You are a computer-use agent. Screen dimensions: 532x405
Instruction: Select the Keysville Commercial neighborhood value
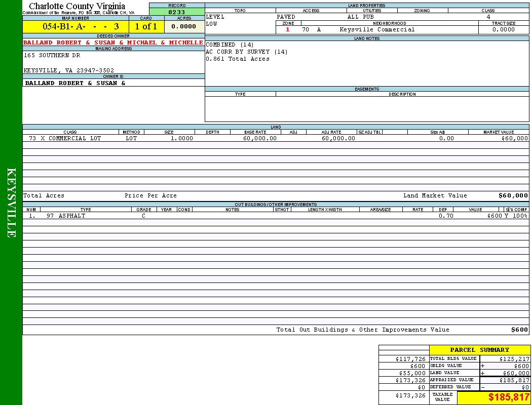coord(377,29)
